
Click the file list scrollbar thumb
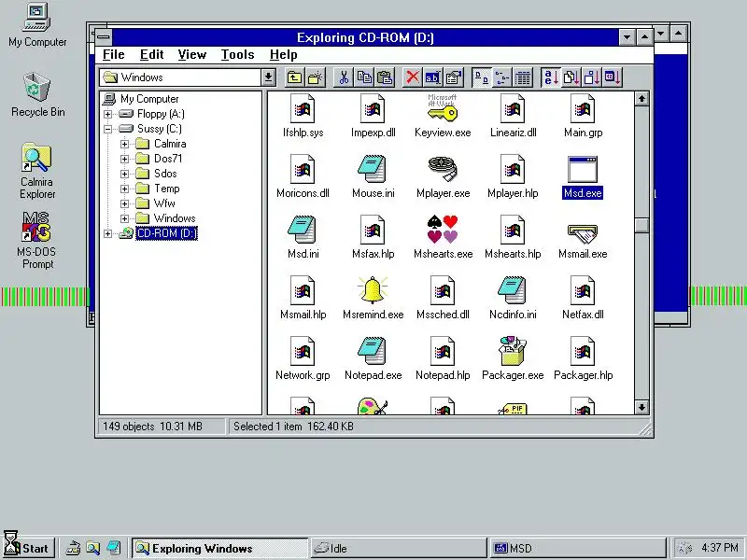coord(641,225)
